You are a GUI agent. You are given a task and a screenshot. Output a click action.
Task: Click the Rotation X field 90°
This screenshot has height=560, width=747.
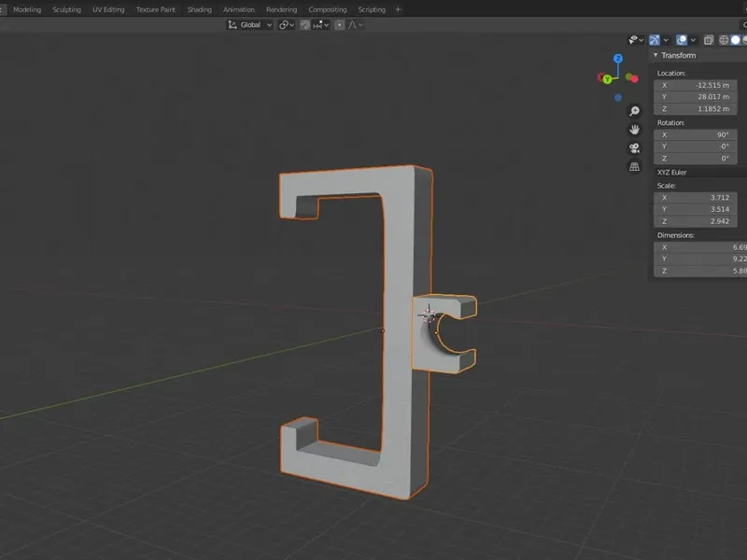click(695, 134)
